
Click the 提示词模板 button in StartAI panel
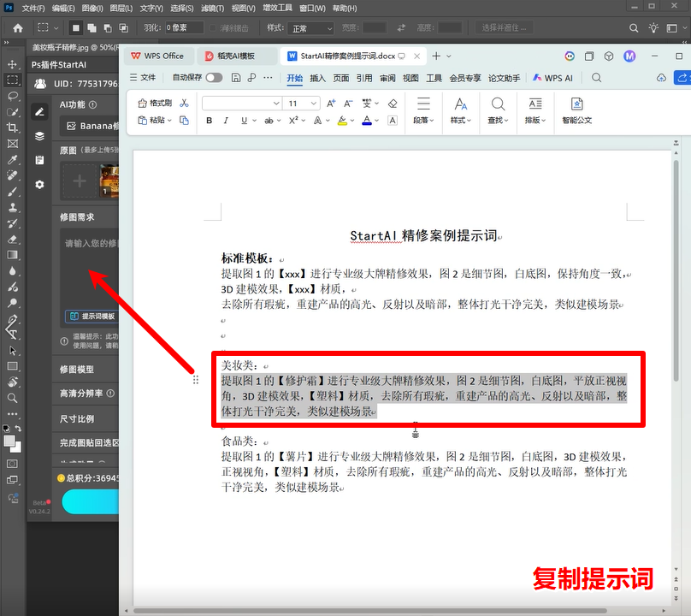92,317
